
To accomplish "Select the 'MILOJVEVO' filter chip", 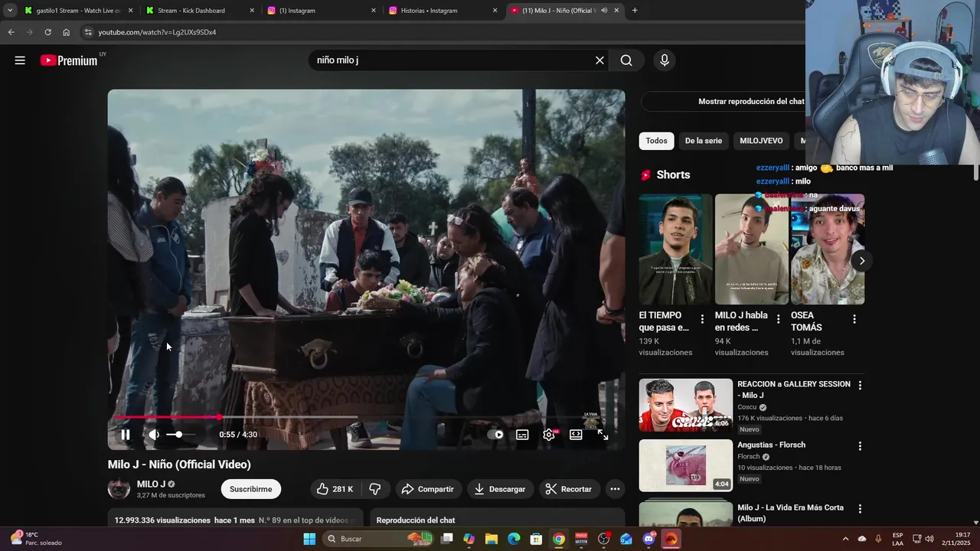I will 761,141.
